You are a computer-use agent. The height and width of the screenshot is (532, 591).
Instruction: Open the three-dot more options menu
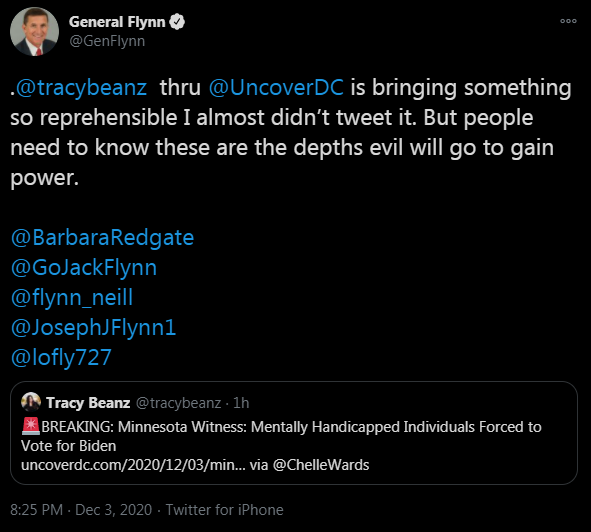coord(568,21)
